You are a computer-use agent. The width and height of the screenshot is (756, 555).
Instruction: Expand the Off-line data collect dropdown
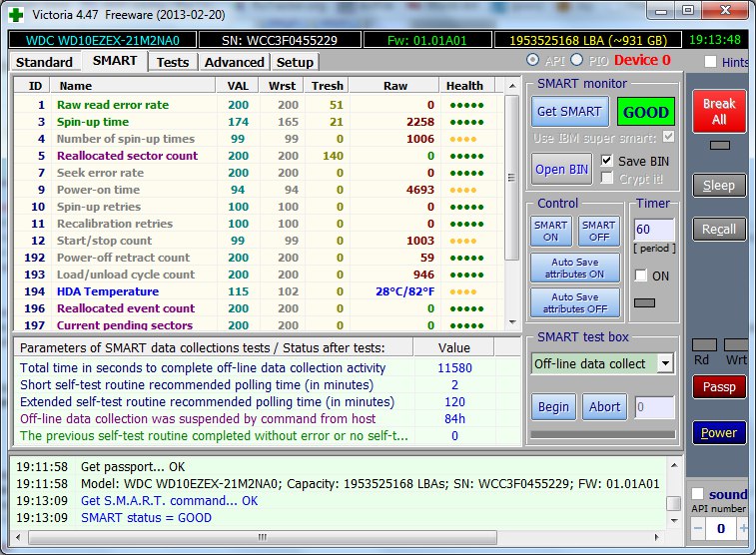tap(665, 363)
